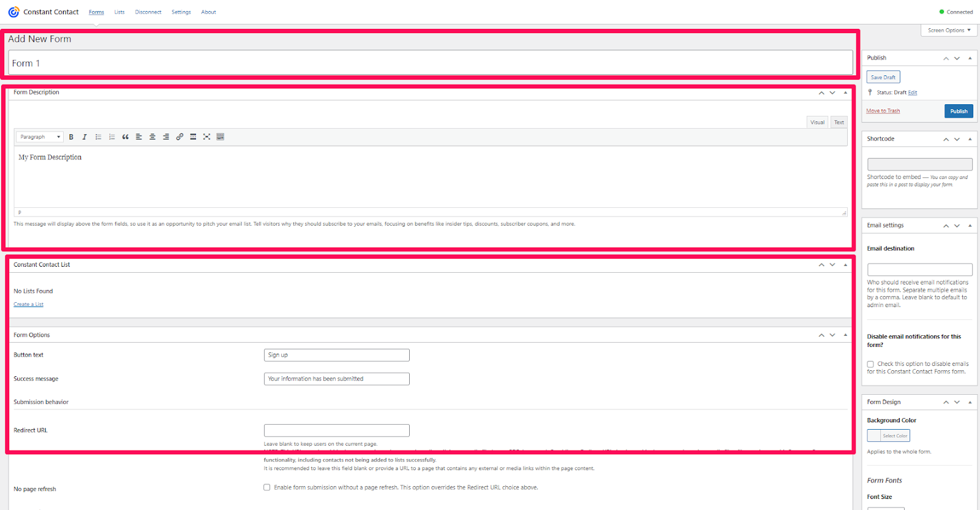
Task: Open the About menu item
Action: pyautogui.click(x=208, y=12)
